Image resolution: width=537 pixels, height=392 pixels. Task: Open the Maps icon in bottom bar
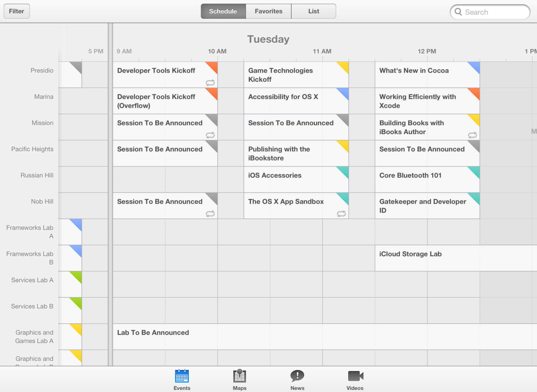pyautogui.click(x=240, y=376)
